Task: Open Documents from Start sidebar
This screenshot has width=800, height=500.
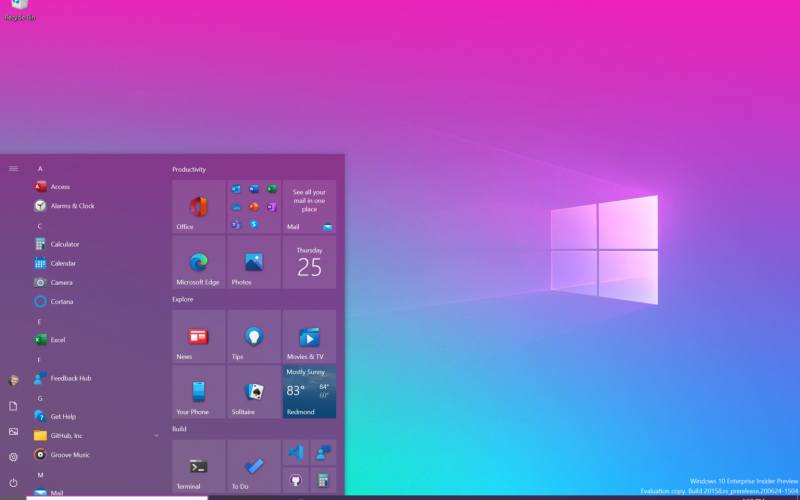Action: click(14, 406)
